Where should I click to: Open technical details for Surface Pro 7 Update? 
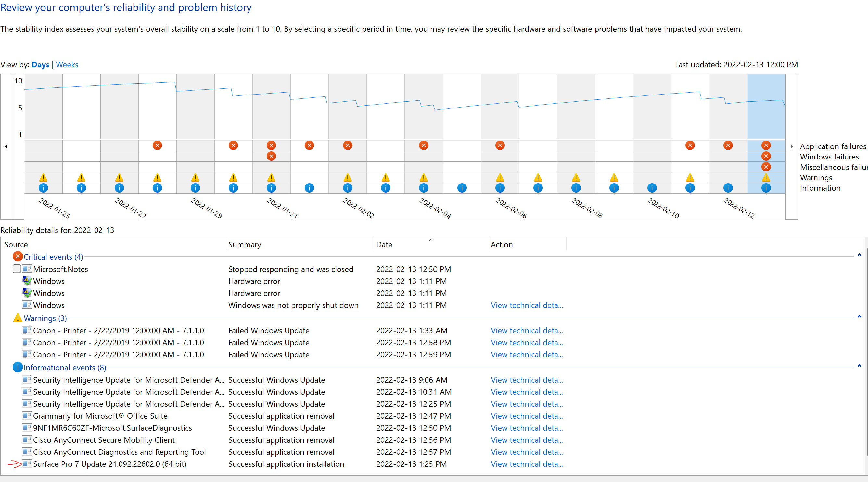[527, 464]
